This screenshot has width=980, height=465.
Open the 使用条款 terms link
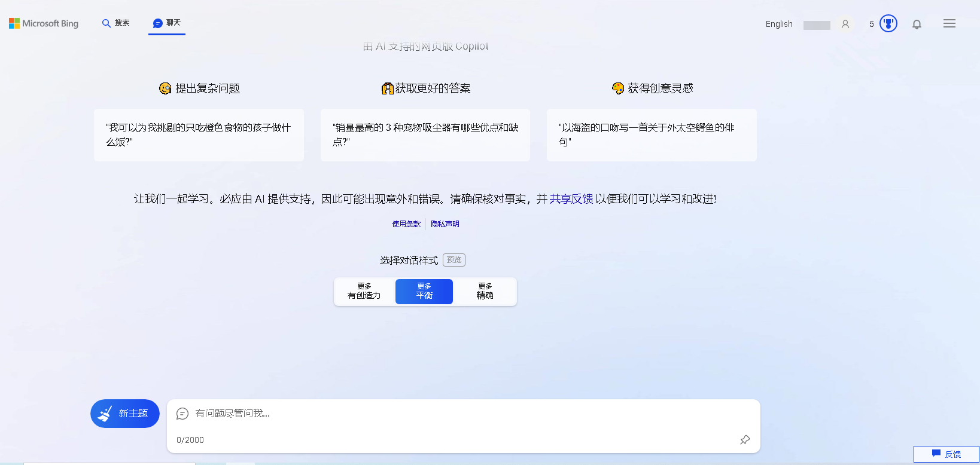point(406,224)
